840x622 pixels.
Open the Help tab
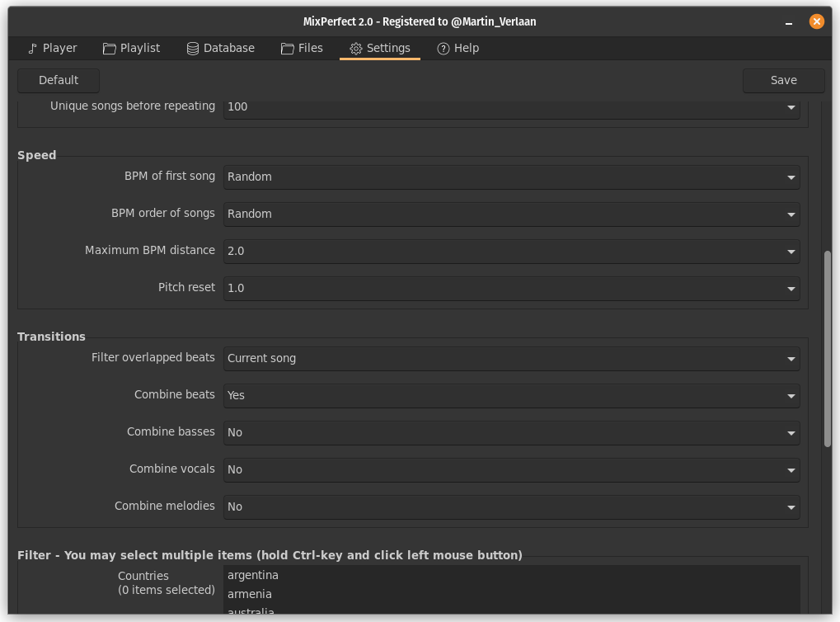(x=458, y=48)
